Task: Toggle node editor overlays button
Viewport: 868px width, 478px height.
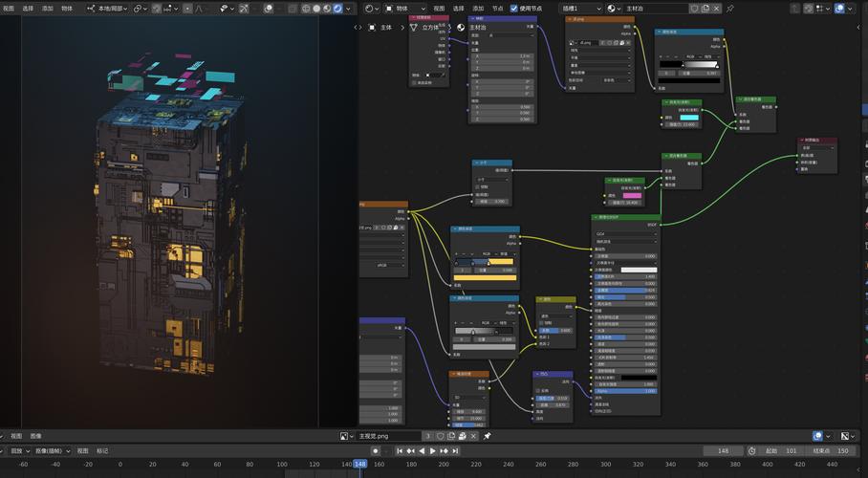Action: click(x=839, y=9)
